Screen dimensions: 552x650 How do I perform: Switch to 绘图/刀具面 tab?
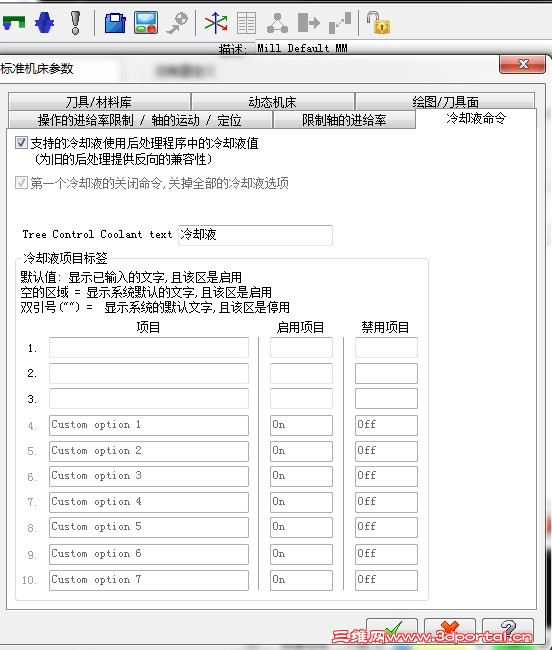445,102
